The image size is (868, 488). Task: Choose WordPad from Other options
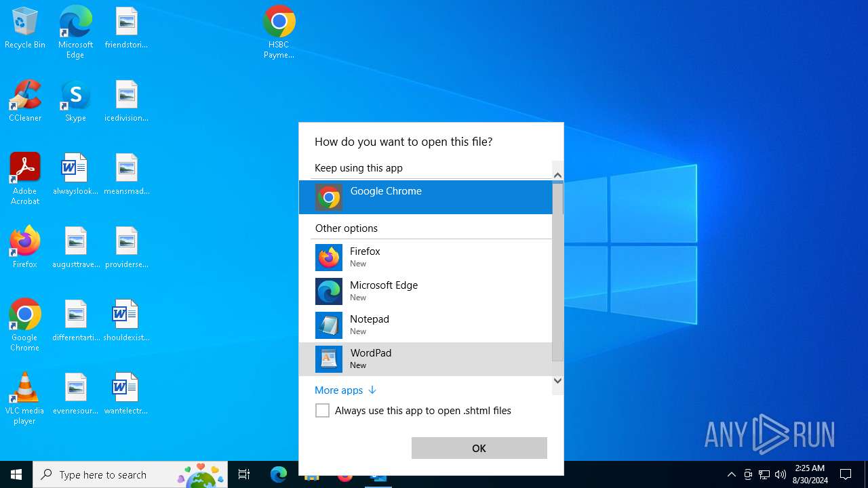[x=426, y=359]
